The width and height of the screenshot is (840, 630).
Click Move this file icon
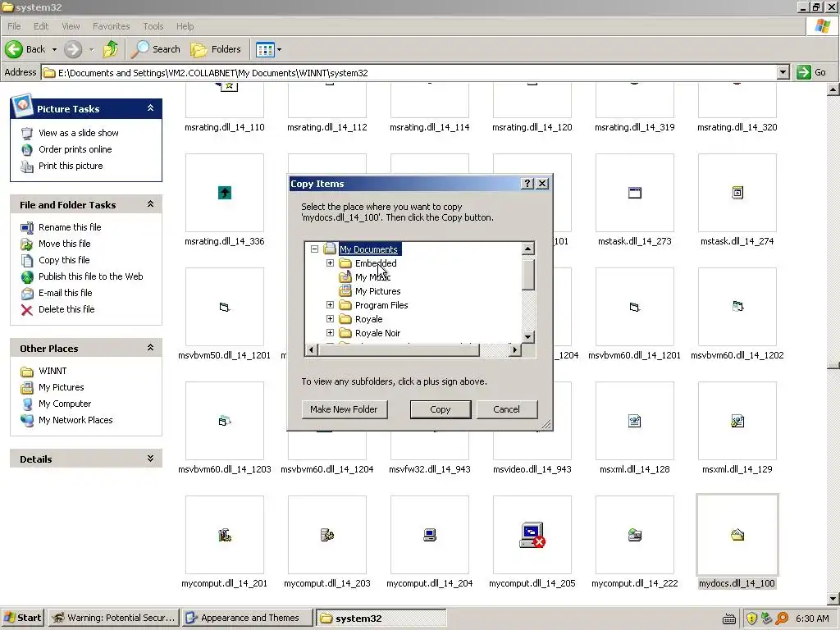tap(27, 244)
